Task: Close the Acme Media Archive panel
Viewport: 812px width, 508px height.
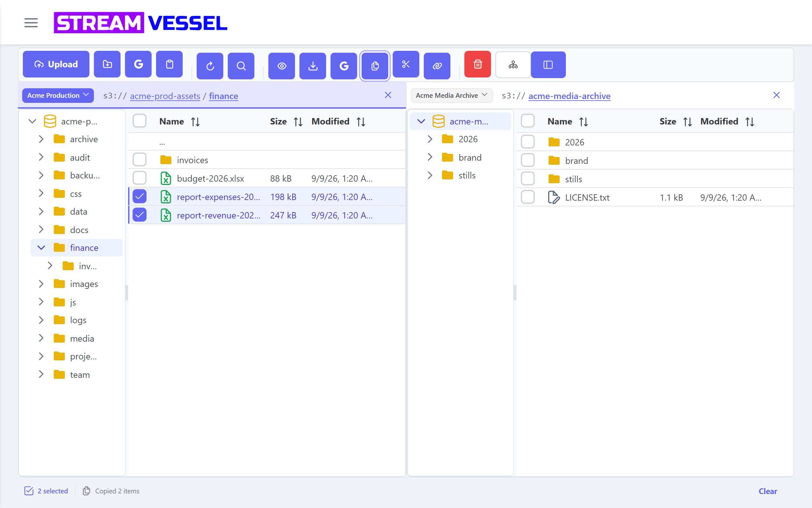Action: pos(776,95)
